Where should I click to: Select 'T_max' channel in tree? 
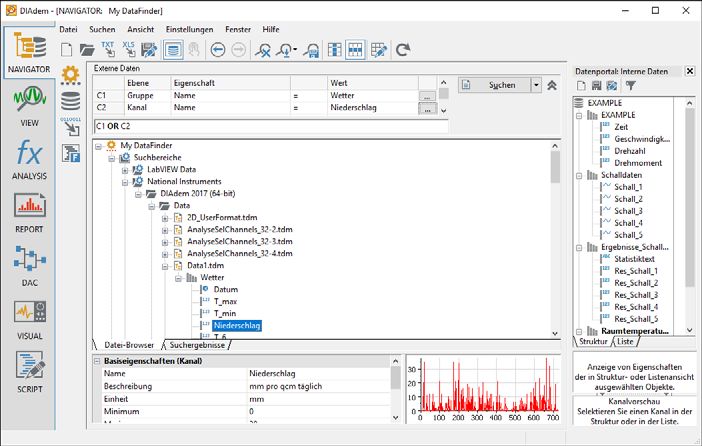225,302
